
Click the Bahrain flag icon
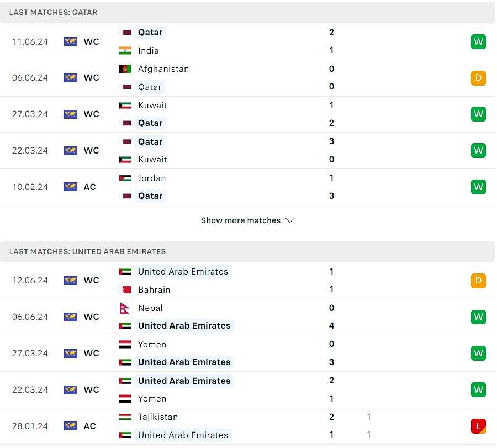126,289
